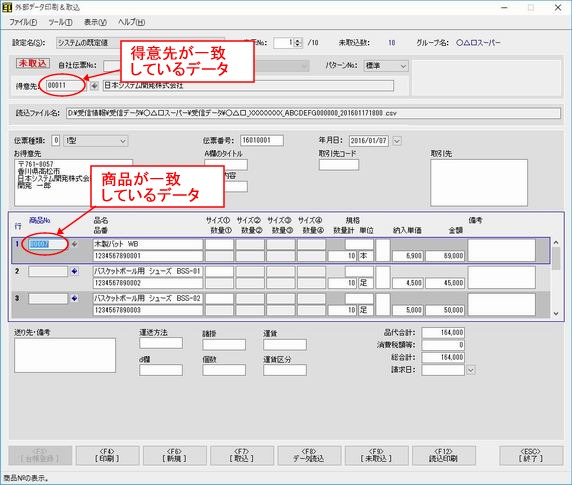Click the lookup diamond icon on row 3

pos(74,298)
